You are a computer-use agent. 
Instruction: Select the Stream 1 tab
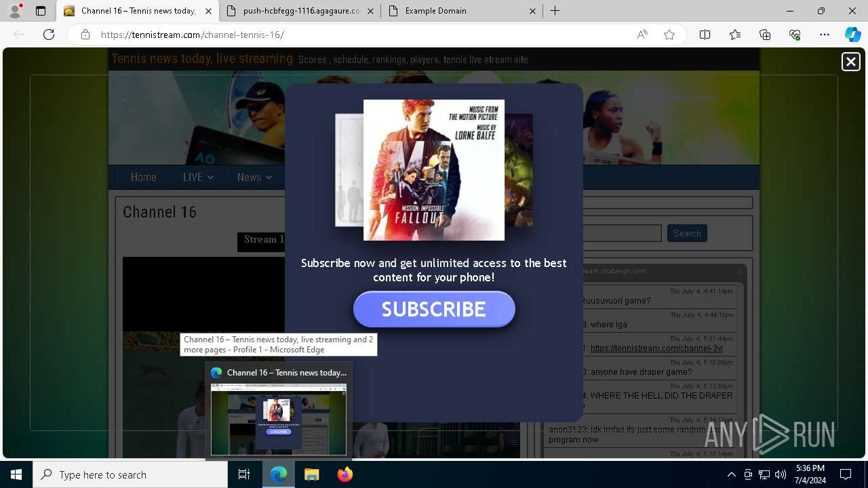262,241
